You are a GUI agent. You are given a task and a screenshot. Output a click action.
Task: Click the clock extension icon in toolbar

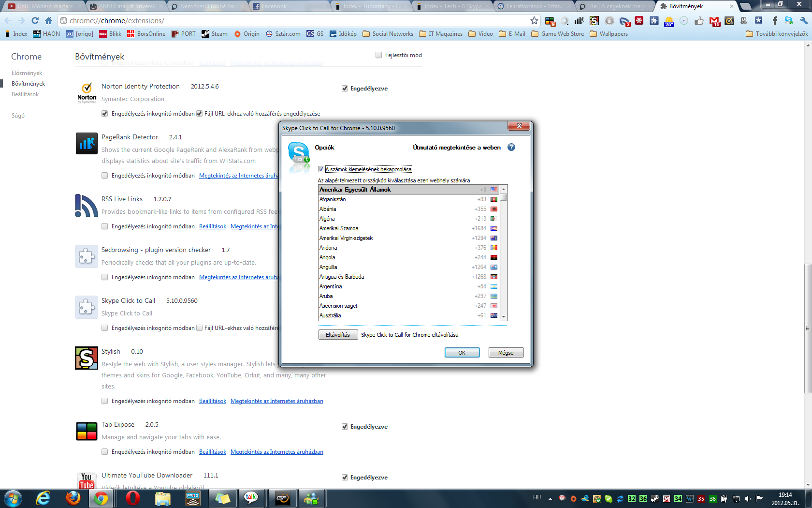684,21
